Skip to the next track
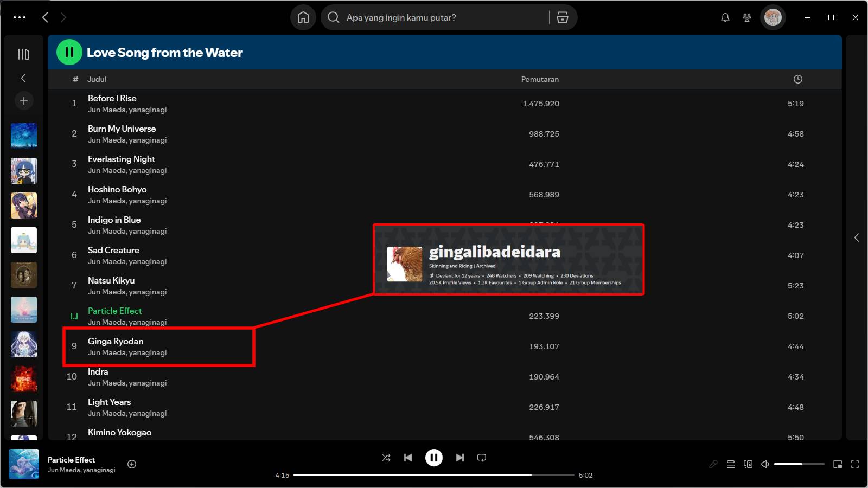The height and width of the screenshot is (488, 868). [460, 458]
